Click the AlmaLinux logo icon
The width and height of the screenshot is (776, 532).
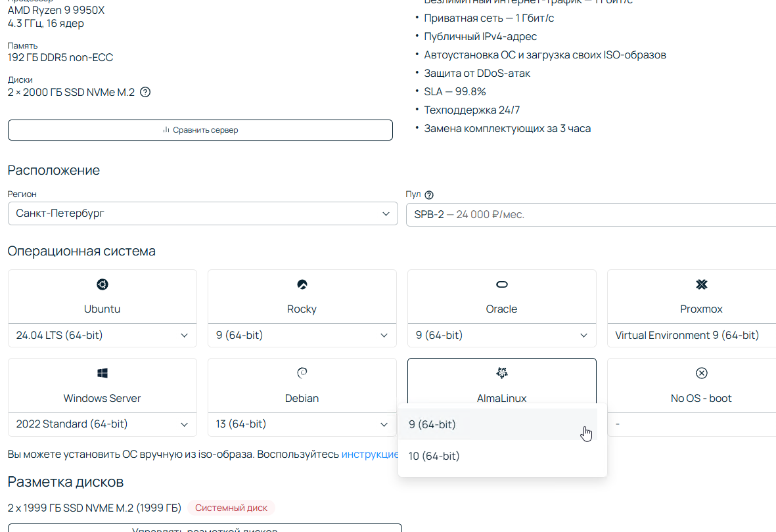pos(501,373)
